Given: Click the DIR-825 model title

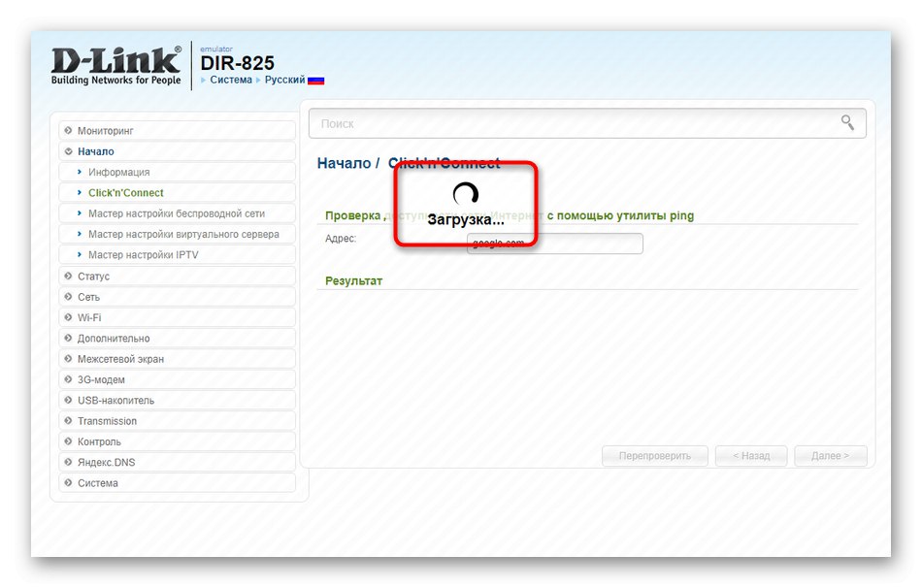Looking at the screenshot, I should pos(237,63).
